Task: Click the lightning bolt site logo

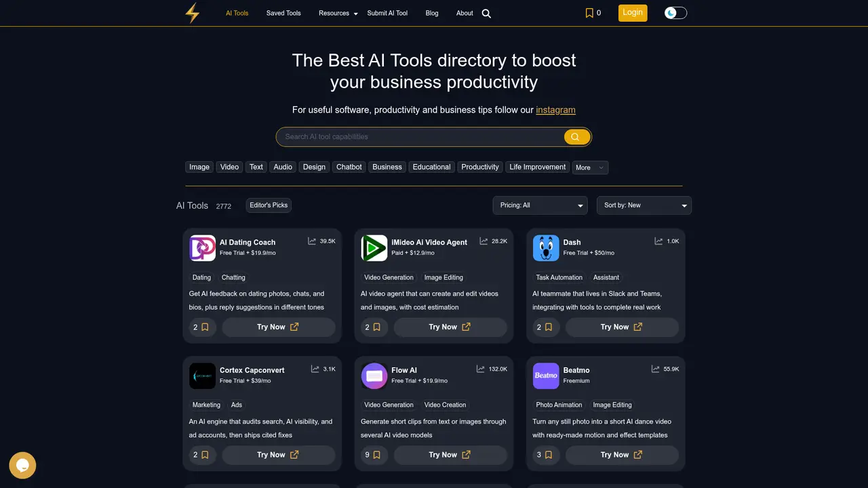Action: pyautogui.click(x=193, y=13)
